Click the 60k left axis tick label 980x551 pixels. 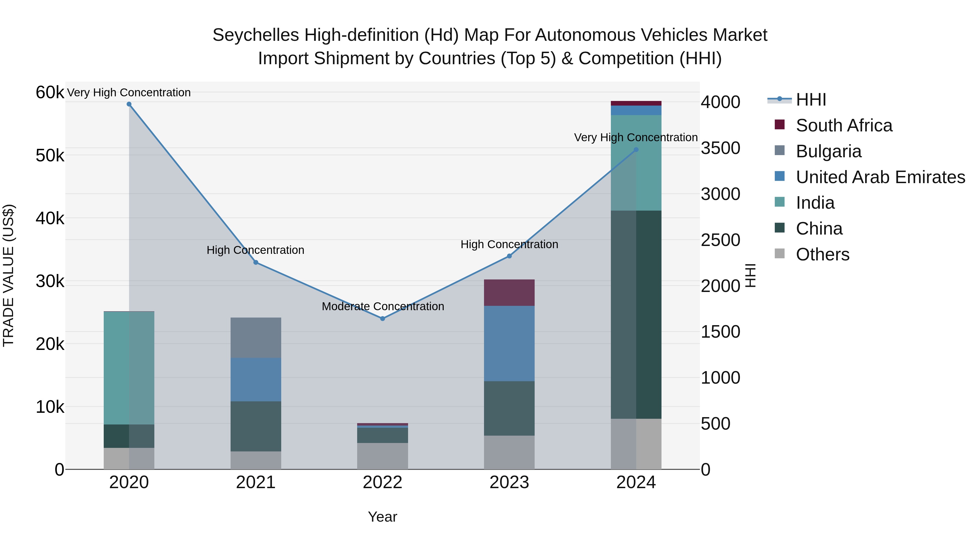coord(50,93)
